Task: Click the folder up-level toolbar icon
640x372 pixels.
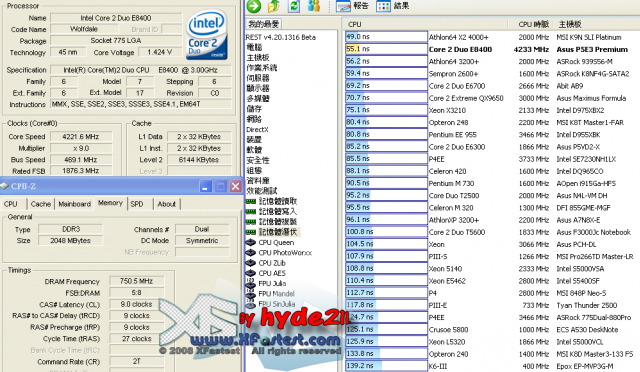Action: (274, 6)
